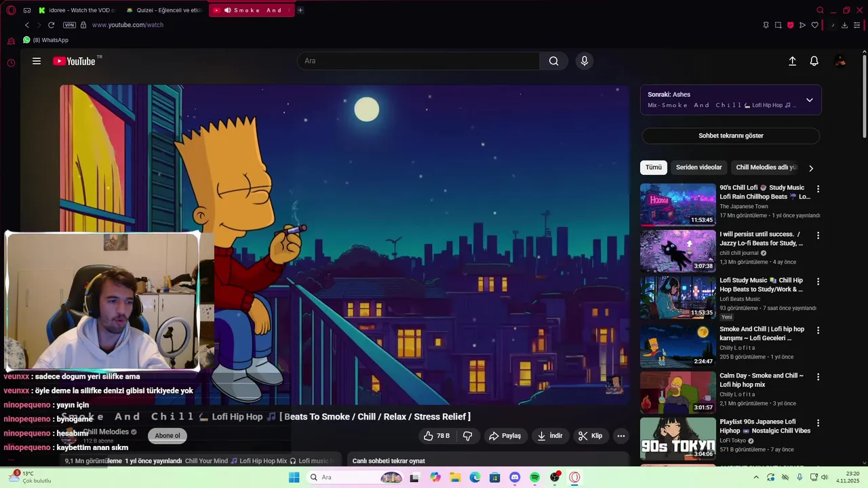Click the browser address bar URL
Screen dimensions: 868x488
127,25
